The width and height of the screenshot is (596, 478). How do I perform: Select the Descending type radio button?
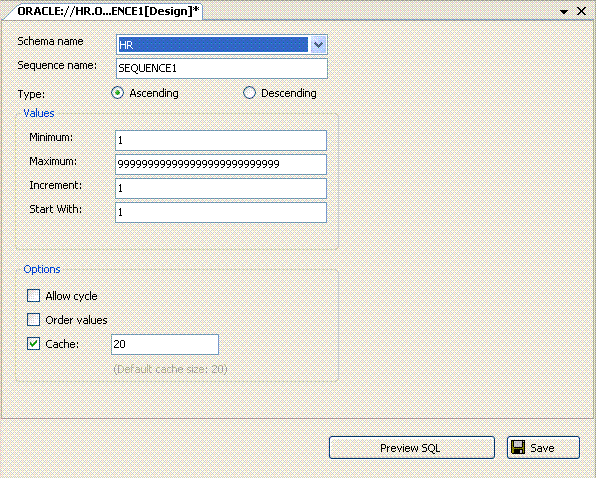coord(249,93)
